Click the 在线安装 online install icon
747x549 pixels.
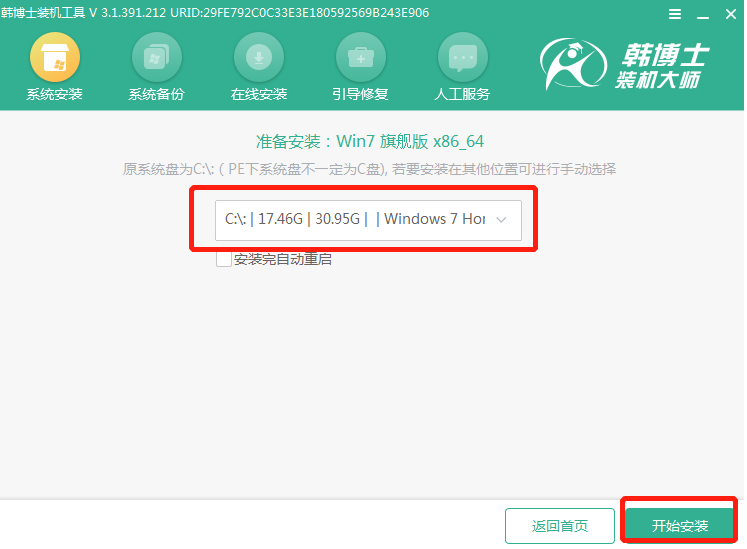click(x=259, y=58)
